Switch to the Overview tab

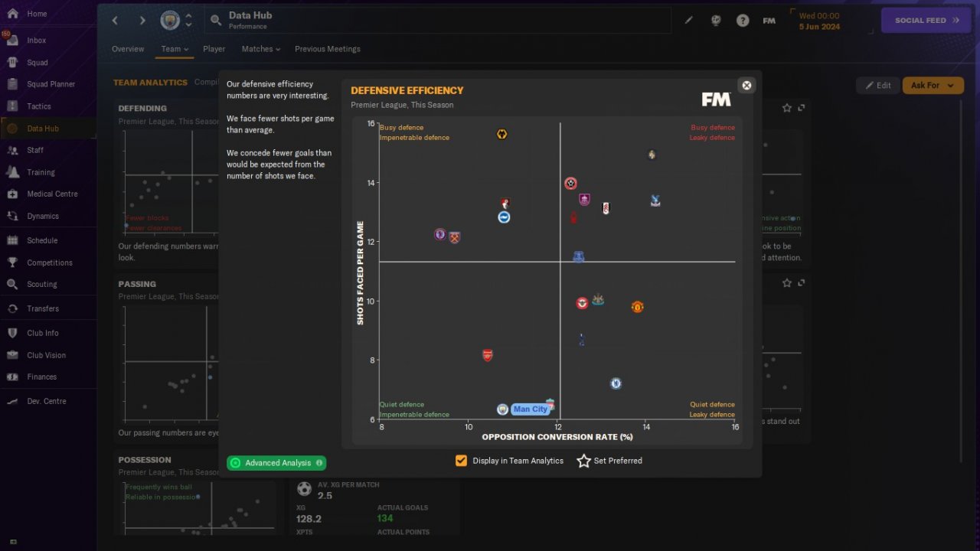click(x=128, y=49)
